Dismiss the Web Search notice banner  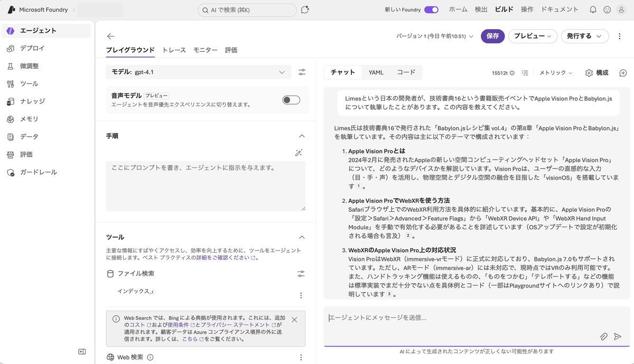point(294,320)
